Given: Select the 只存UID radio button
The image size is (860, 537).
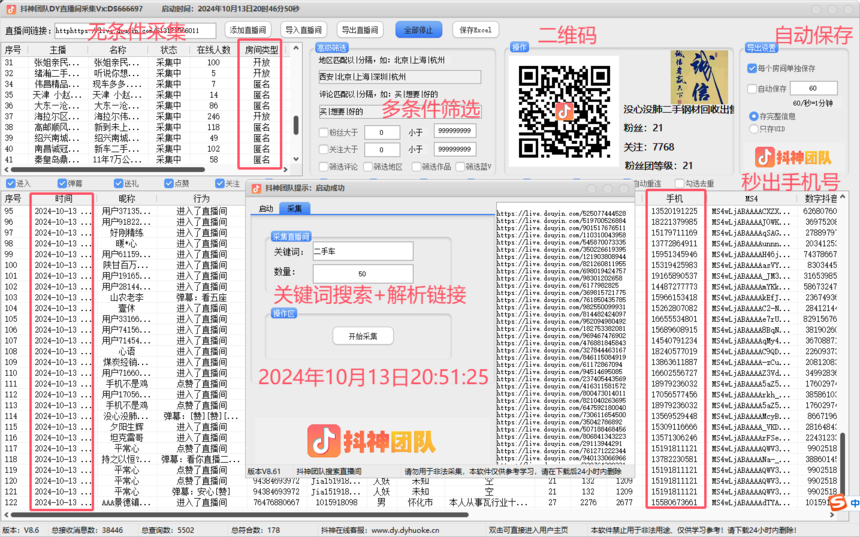Looking at the screenshot, I should (754, 129).
